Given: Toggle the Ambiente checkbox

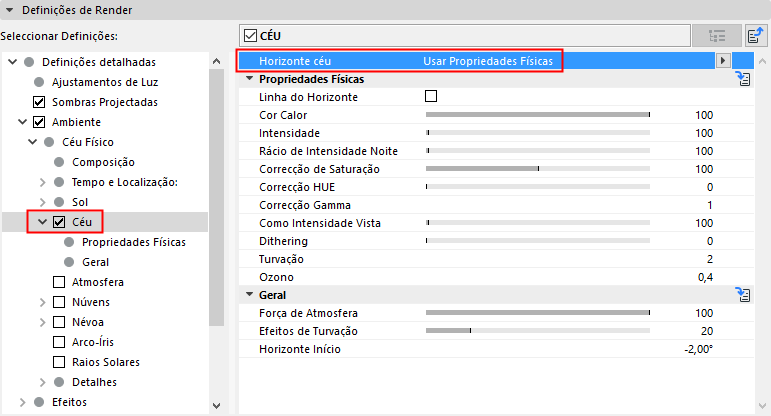Looking at the screenshot, I should coord(39,122).
